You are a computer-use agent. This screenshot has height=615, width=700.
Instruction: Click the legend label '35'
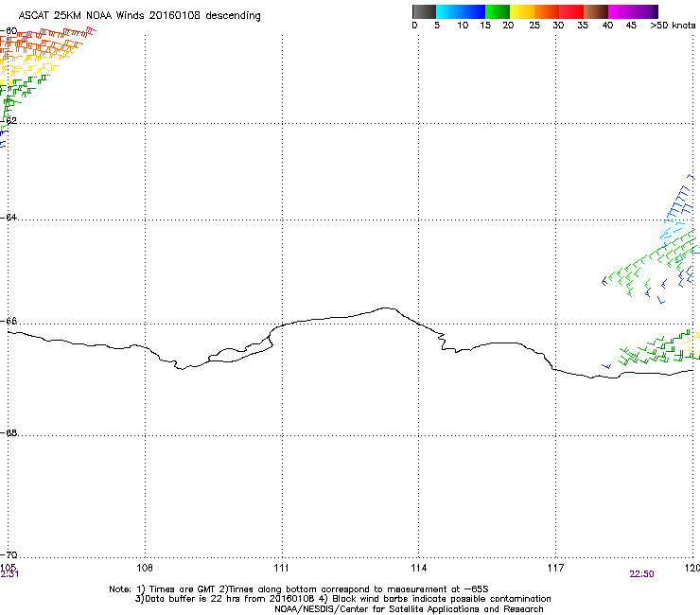583,26
